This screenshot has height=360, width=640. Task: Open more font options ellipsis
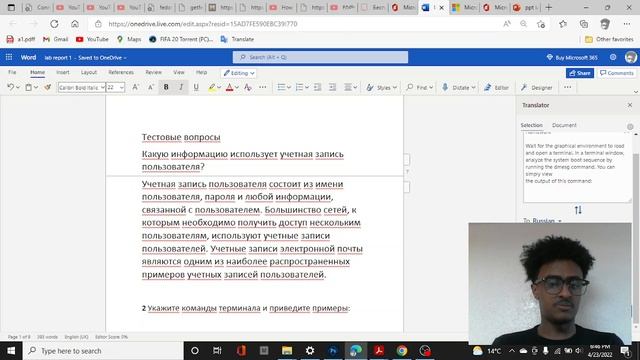click(262, 87)
